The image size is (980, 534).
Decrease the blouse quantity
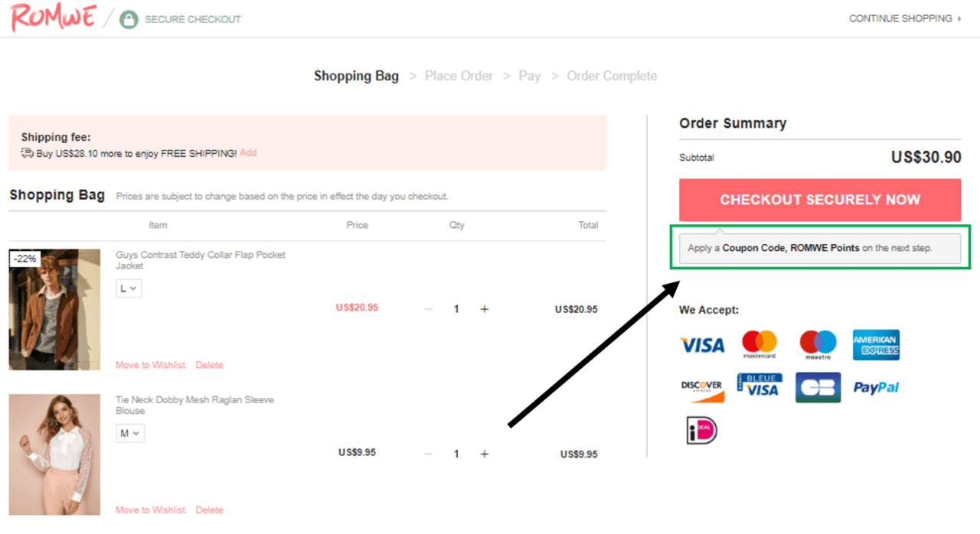(428, 453)
